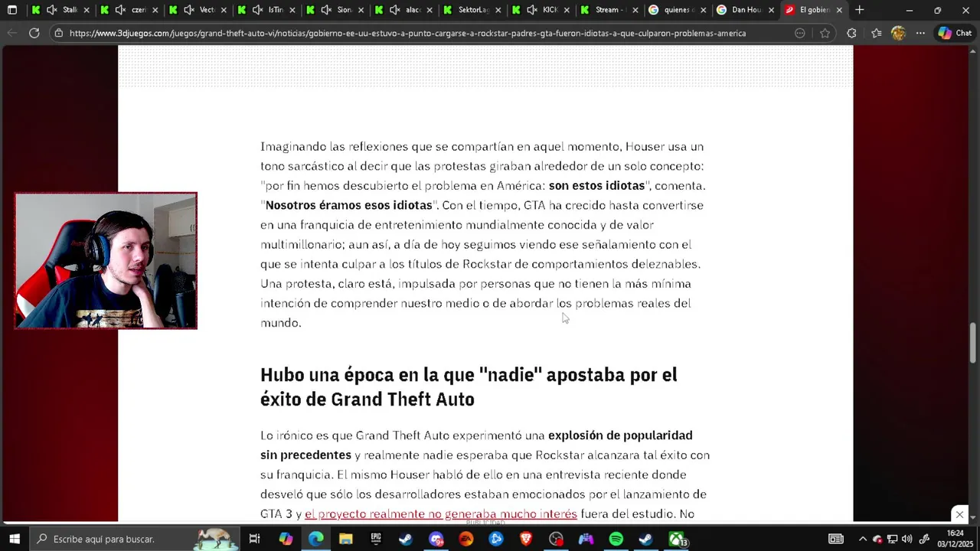Open the profile avatar in toolbar
The image size is (980, 551).
click(898, 33)
